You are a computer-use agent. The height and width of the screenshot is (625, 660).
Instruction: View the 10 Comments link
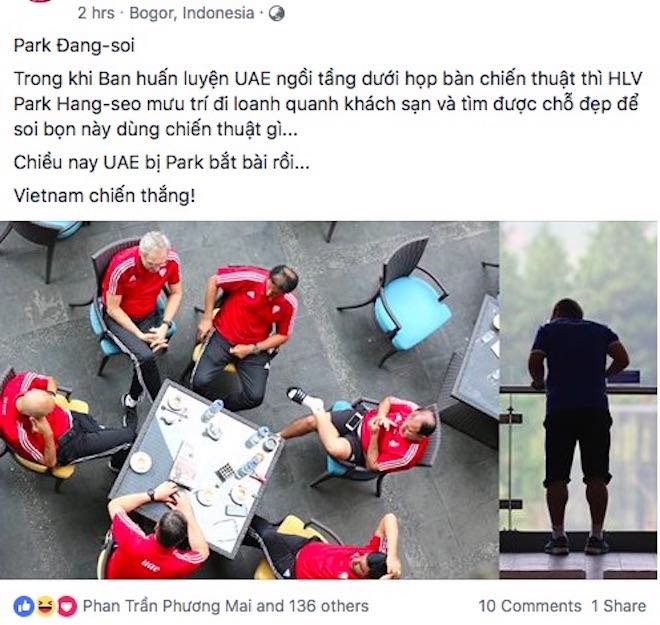(530, 606)
